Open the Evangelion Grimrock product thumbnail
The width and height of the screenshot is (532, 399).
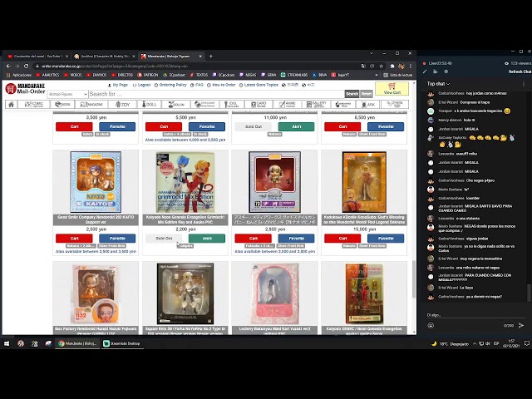point(185,182)
